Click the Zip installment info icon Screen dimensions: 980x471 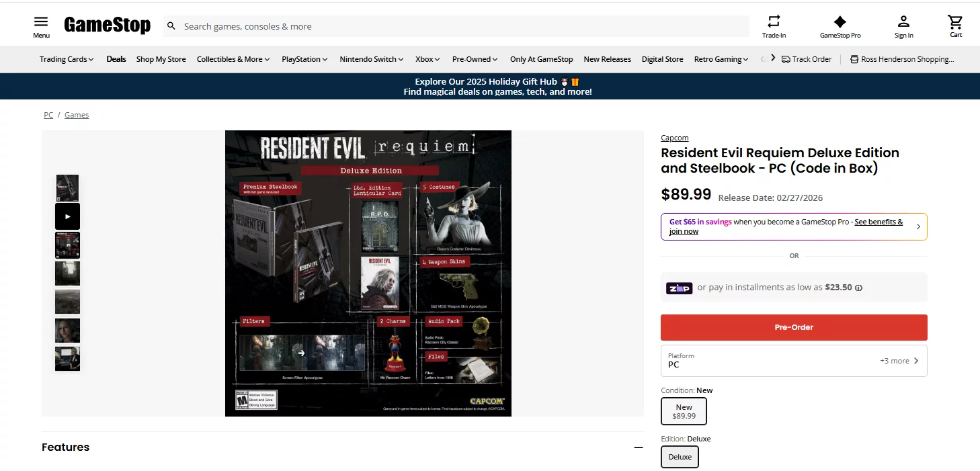858,288
